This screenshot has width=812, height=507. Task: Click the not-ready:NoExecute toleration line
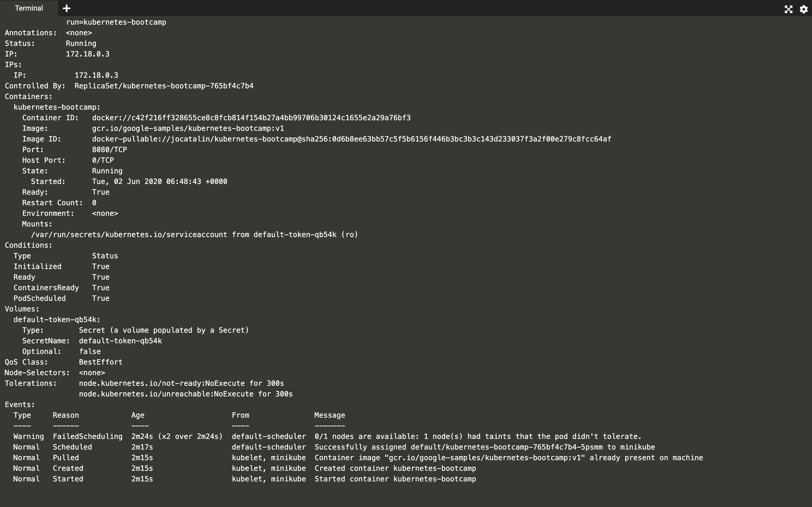(181, 383)
